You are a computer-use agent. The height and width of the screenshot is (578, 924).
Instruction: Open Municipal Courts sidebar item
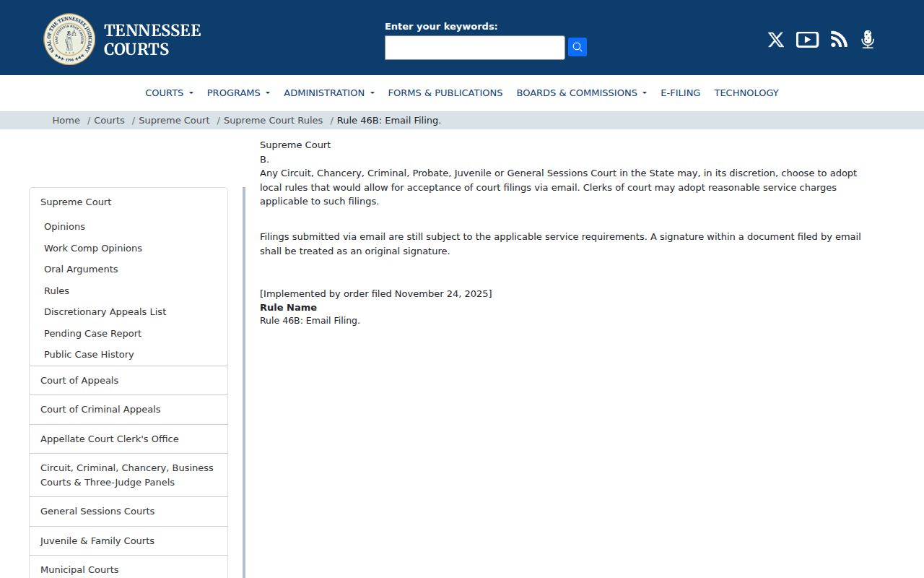click(x=128, y=567)
